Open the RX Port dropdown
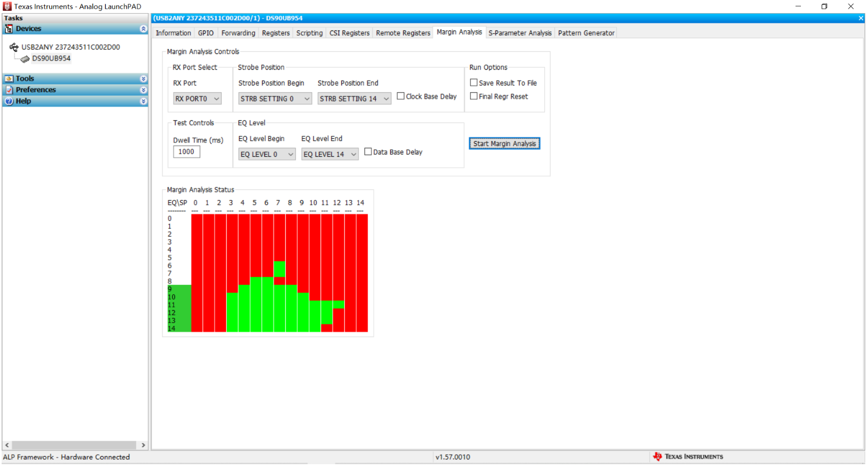The image size is (868, 468). [197, 99]
